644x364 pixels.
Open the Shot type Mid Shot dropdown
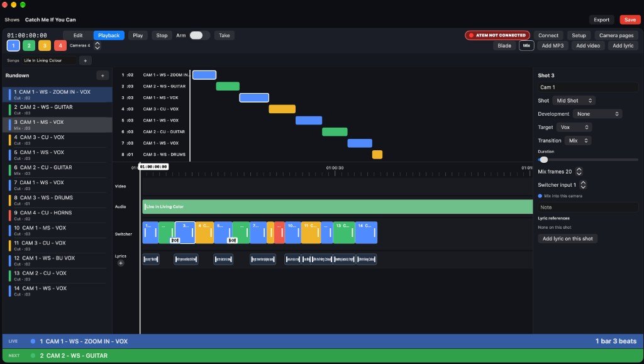pyautogui.click(x=574, y=101)
